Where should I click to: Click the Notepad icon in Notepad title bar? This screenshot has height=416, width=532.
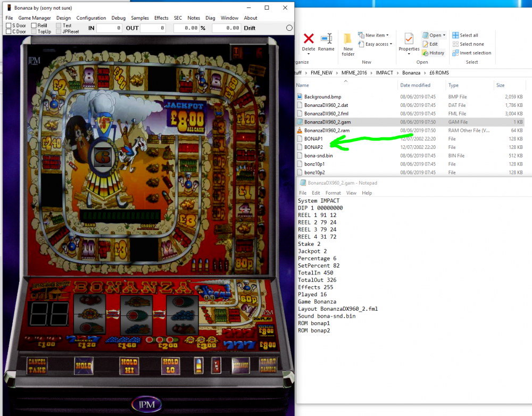tap(303, 182)
